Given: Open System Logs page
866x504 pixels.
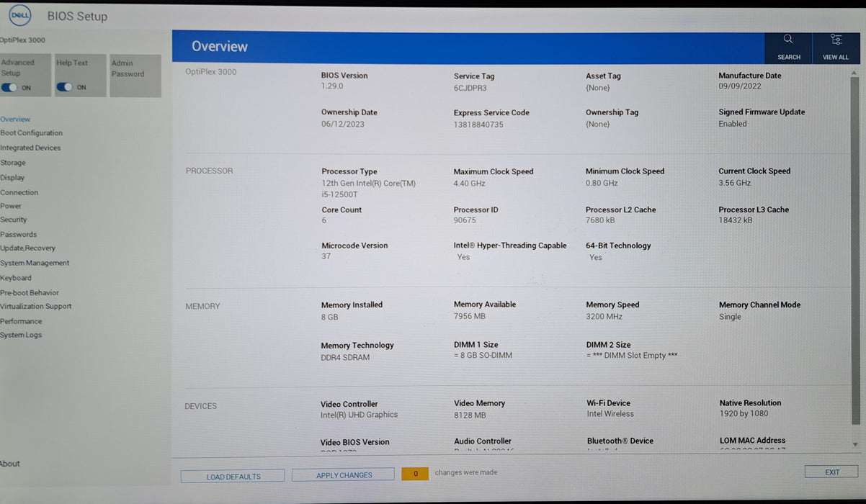Looking at the screenshot, I should click(x=21, y=335).
